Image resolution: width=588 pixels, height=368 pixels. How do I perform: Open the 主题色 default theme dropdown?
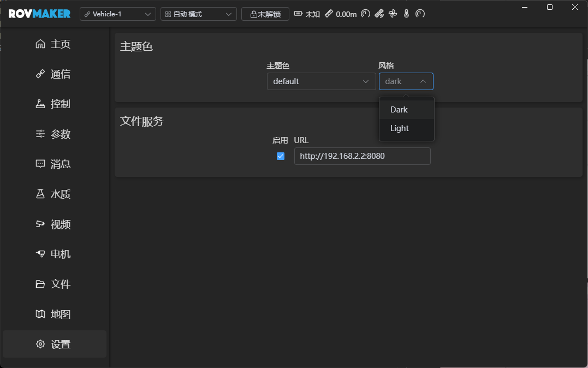321,81
